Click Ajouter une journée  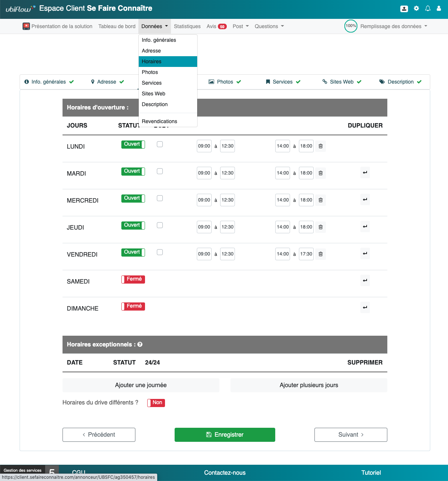coord(141,385)
